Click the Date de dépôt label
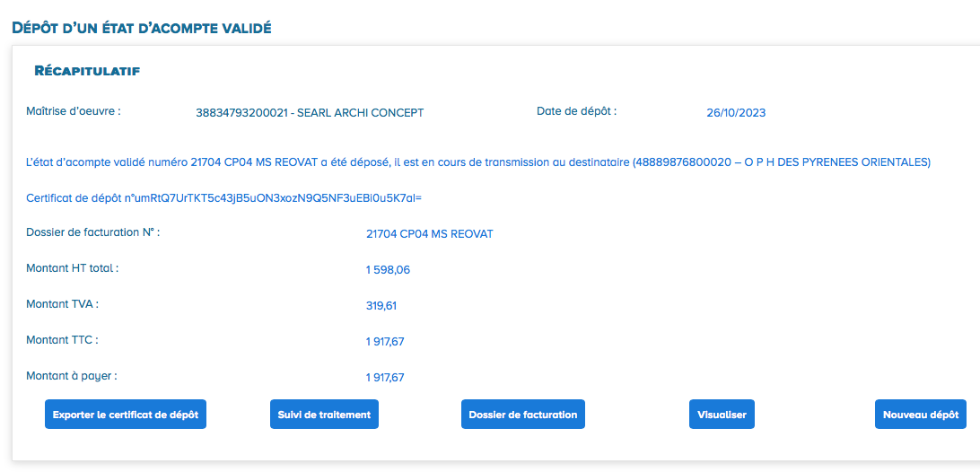 (x=576, y=111)
